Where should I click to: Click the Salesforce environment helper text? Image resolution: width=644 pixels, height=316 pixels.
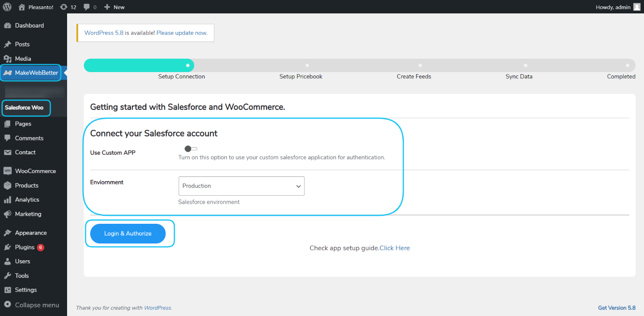point(209,202)
